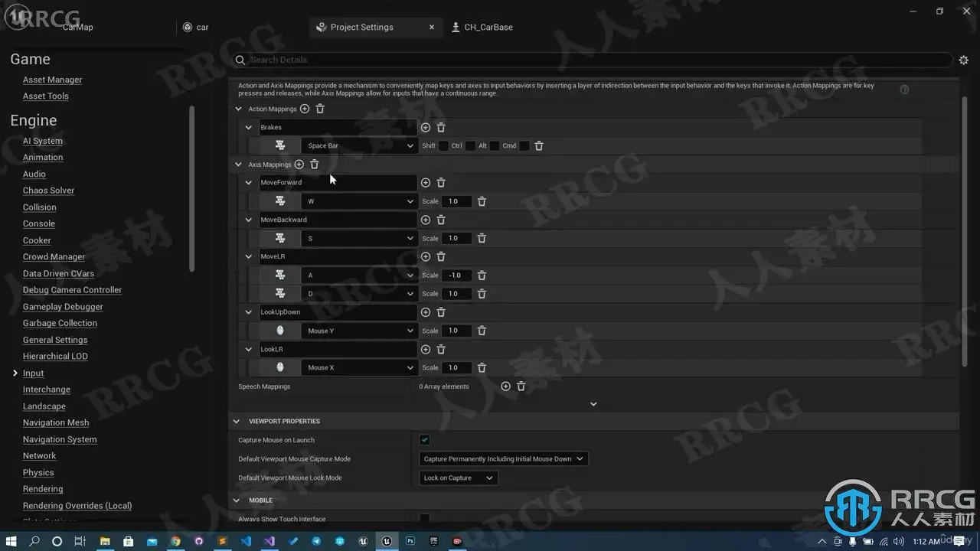The image size is (980, 551).
Task: Open Default Viewport Mouse Capture Mode dropdown
Action: tap(503, 459)
